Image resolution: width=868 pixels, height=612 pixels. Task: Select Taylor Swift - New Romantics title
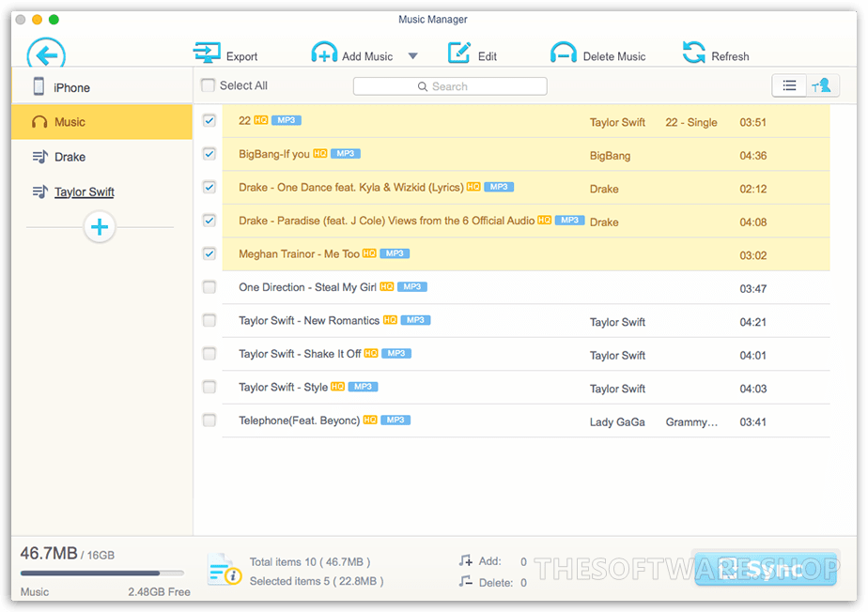click(x=309, y=320)
